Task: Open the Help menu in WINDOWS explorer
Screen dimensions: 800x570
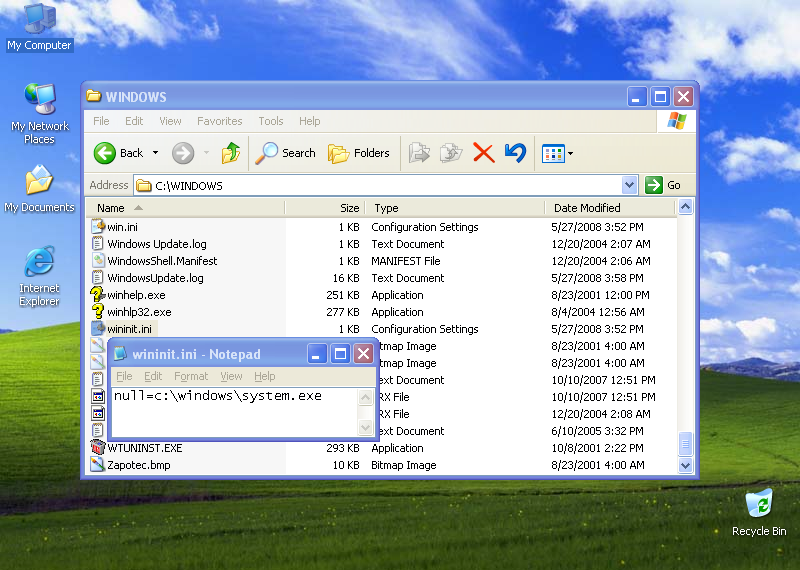Action: 310,121
